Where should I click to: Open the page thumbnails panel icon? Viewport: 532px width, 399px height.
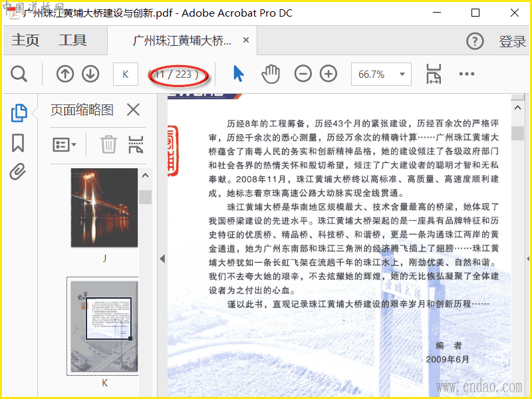click(x=19, y=112)
